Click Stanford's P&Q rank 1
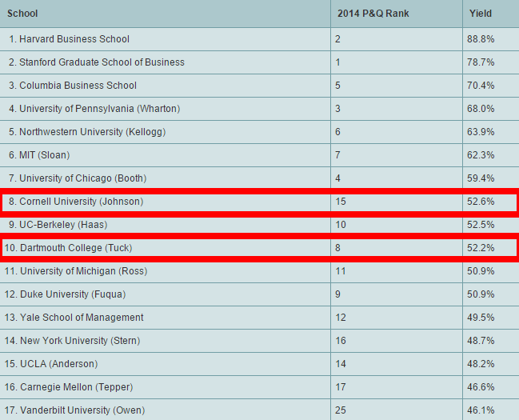519x420 pixels. 337,62
